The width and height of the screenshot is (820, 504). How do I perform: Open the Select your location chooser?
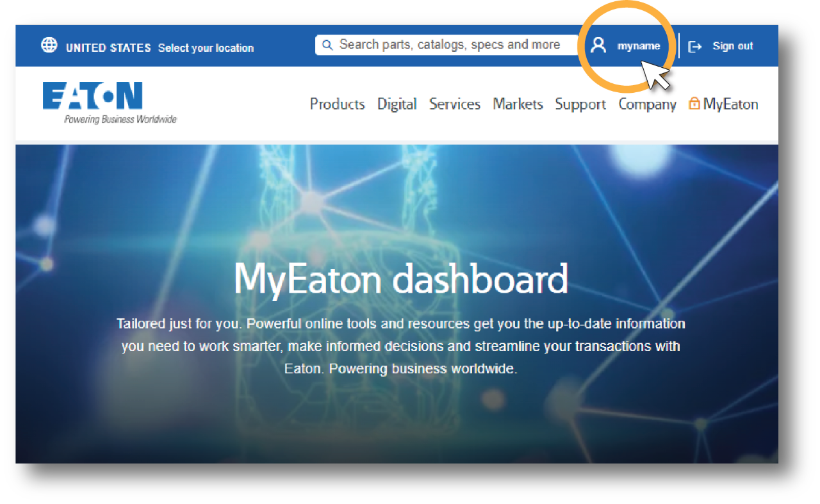[x=206, y=47]
